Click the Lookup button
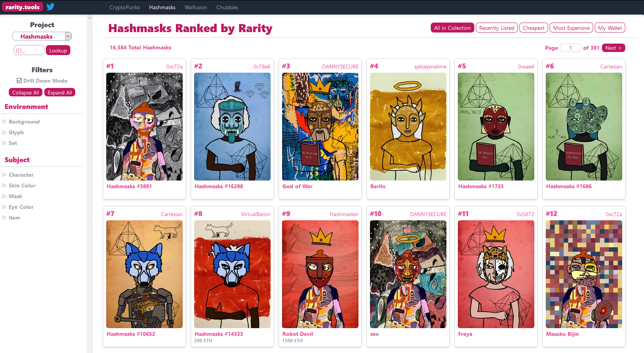 click(x=58, y=50)
